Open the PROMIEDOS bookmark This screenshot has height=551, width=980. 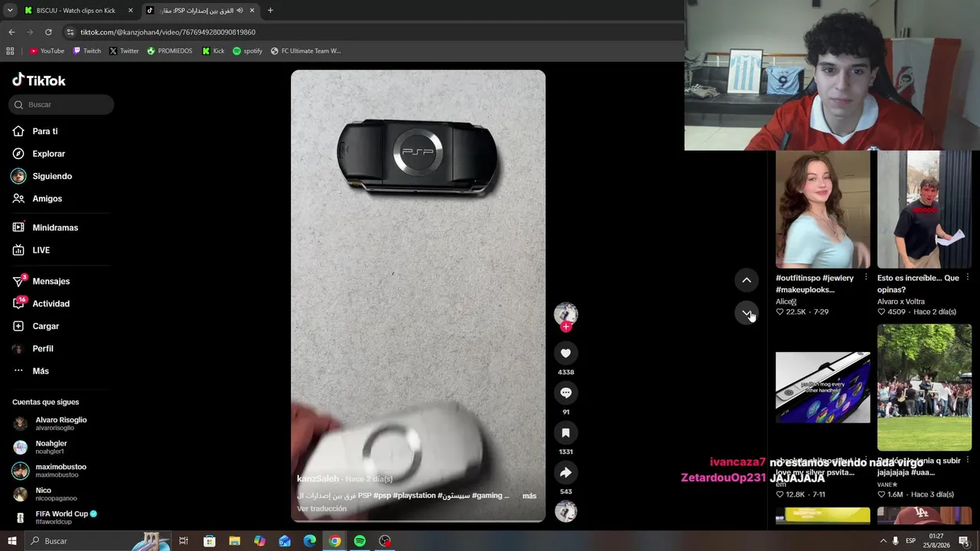pyautogui.click(x=169, y=51)
